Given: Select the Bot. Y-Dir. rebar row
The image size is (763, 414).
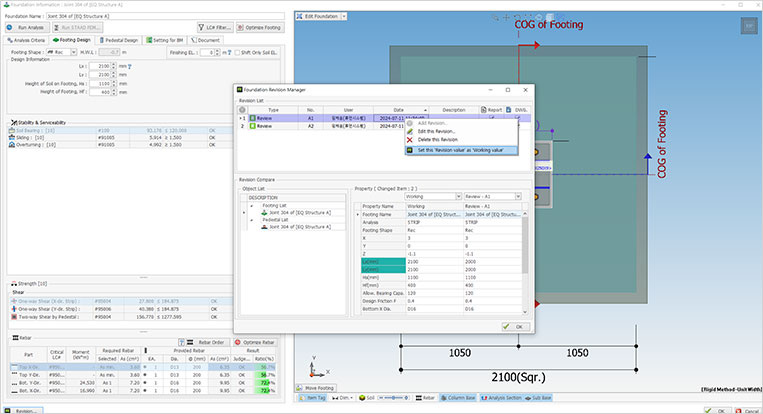Looking at the screenshot, I should 143,383.
